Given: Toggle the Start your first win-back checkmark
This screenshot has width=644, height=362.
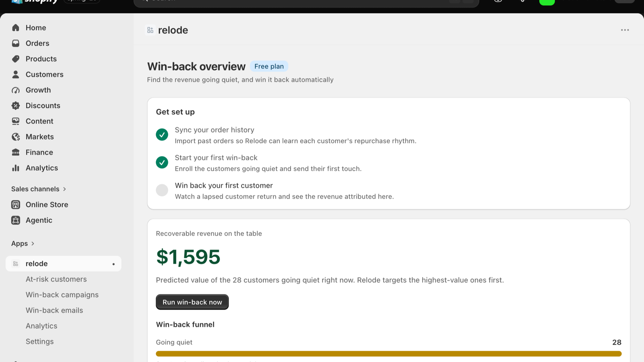Looking at the screenshot, I should pos(162,162).
